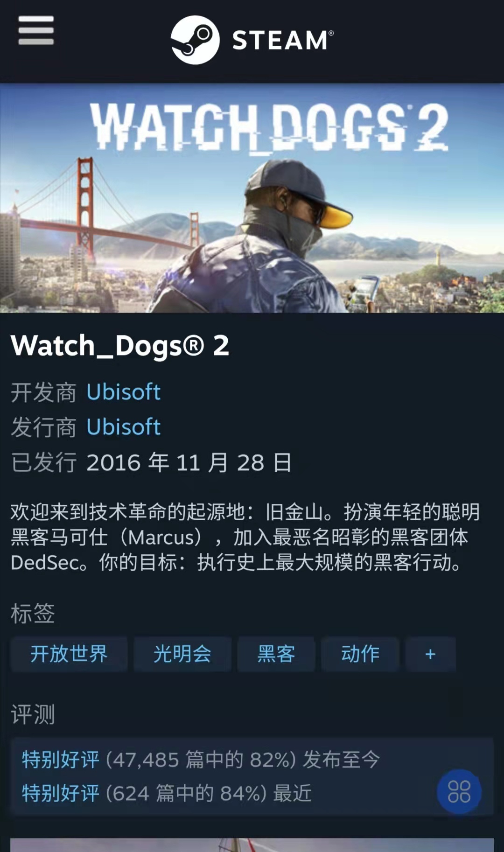Open the blue floating four-circles button

click(x=459, y=791)
